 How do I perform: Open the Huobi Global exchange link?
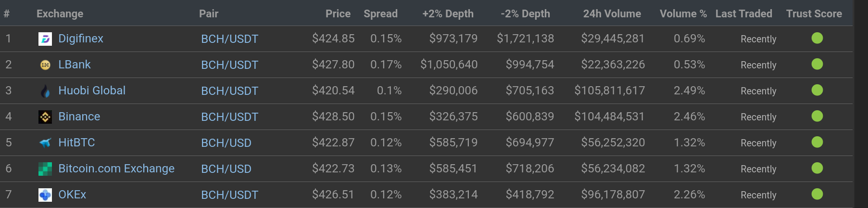coord(92,91)
